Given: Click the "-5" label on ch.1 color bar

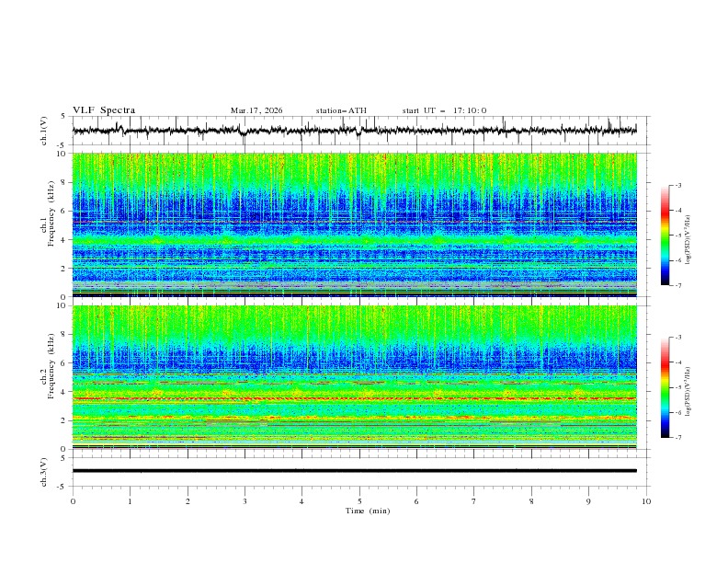Looking at the screenshot, I should point(677,236).
